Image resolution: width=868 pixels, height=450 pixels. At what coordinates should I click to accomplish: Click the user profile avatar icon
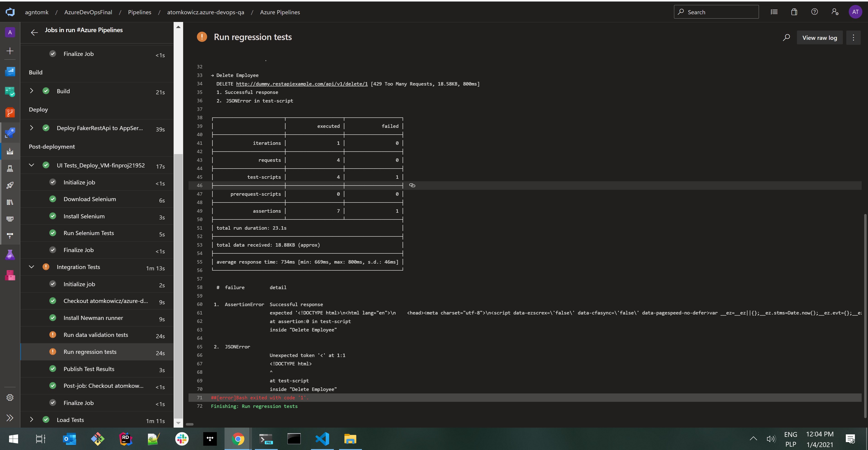pos(855,12)
